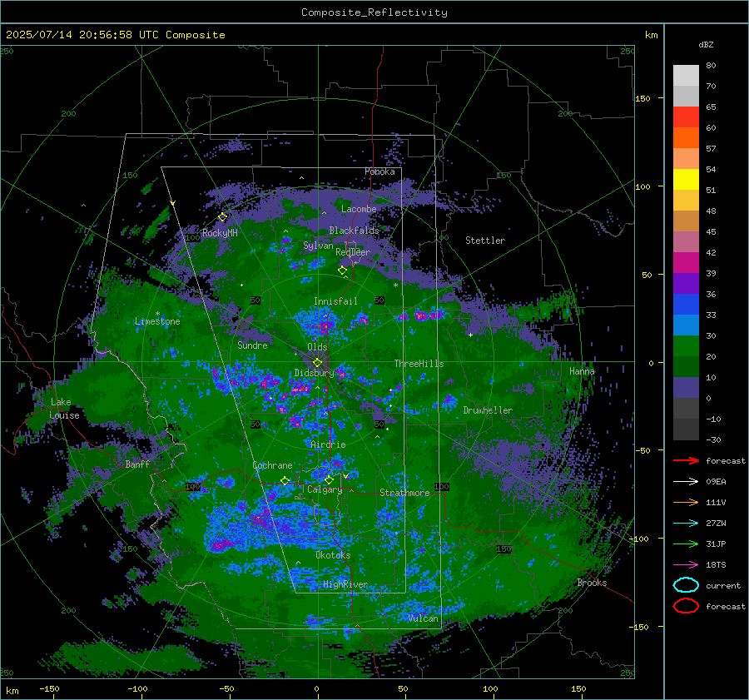Click the 57 dBZ orange color swatch
This screenshot has height=700, width=749.
click(x=686, y=138)
